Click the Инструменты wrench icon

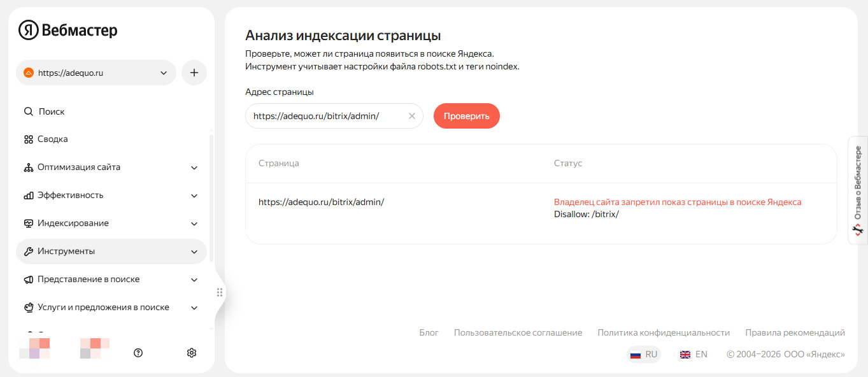click(29, 252)
